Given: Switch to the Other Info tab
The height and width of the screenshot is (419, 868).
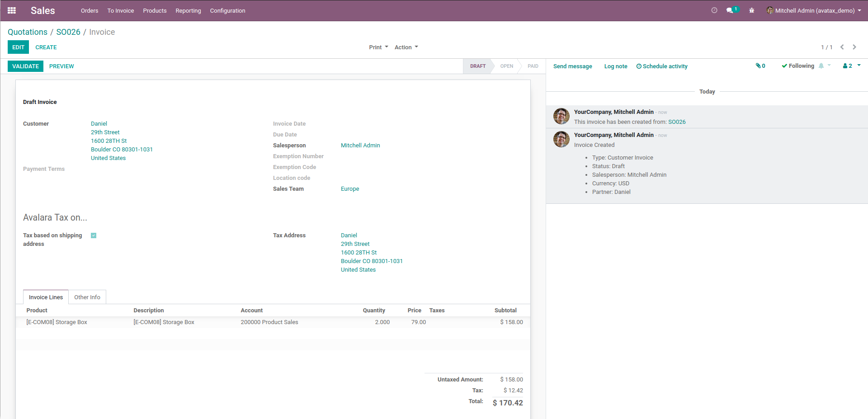Looking at the screenshot, I should point(87,297).
